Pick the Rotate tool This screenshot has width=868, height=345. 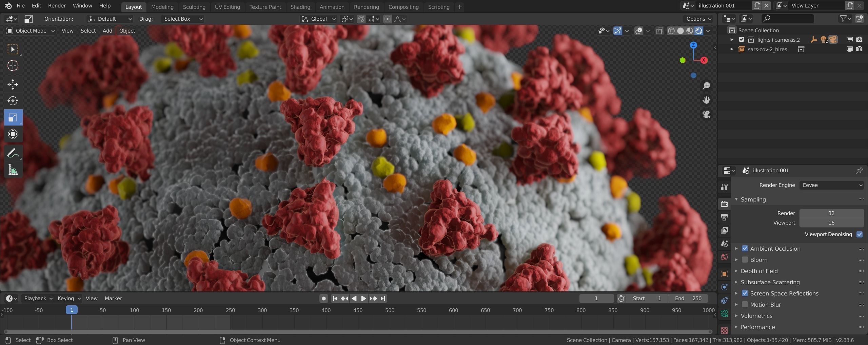click(13, 101)
